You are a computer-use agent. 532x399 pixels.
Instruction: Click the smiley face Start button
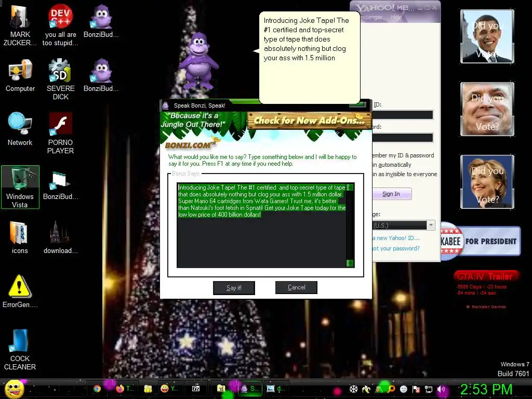[14, 389]
